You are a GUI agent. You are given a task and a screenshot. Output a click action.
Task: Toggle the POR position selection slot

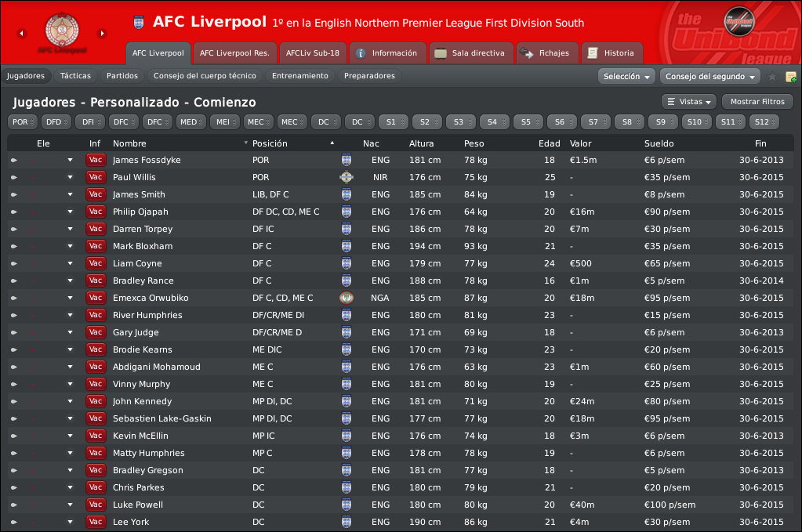coord(24,122)
